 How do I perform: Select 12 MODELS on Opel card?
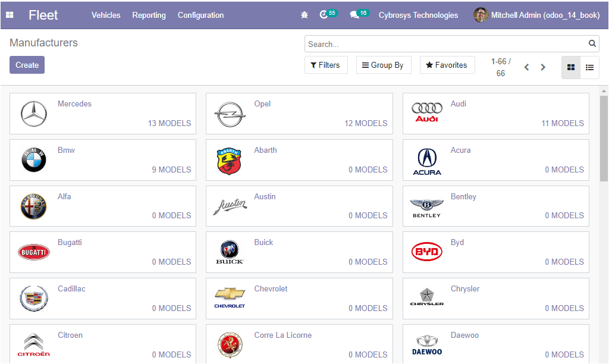pos(366,123)
